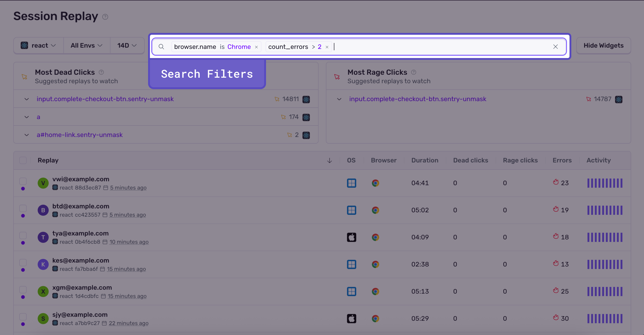
Task: Check the checkbox for sjy@example.com replay
Action: (x=23, y=316)
